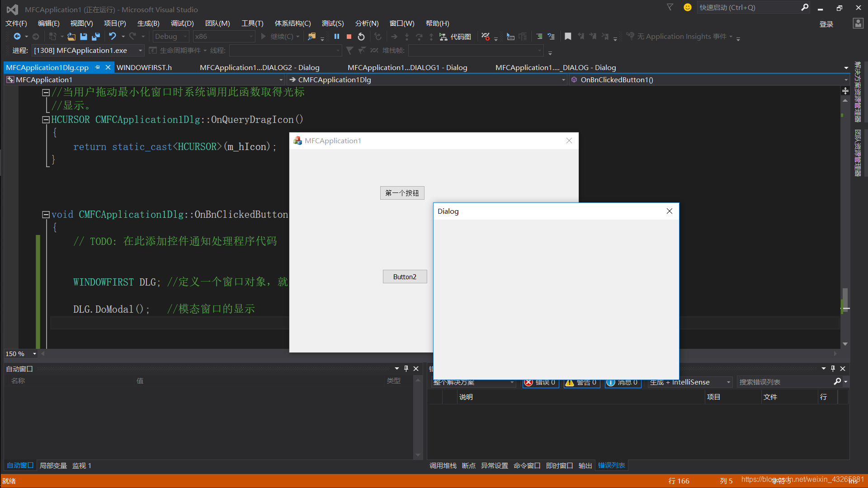This screenshot has height=488, width=868.
Task: Switch to the WINDOWFIRST.h tab
Action: tap(144, 68)
